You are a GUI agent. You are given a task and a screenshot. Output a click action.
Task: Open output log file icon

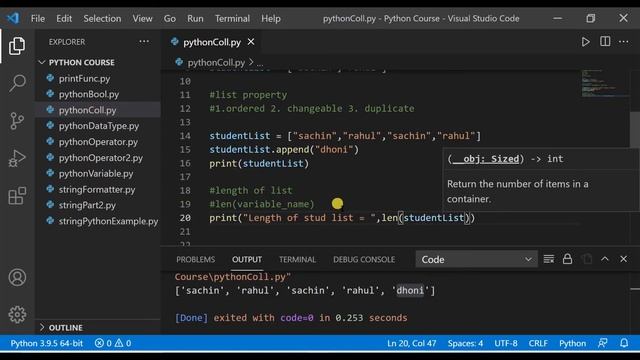pos(587,259)
